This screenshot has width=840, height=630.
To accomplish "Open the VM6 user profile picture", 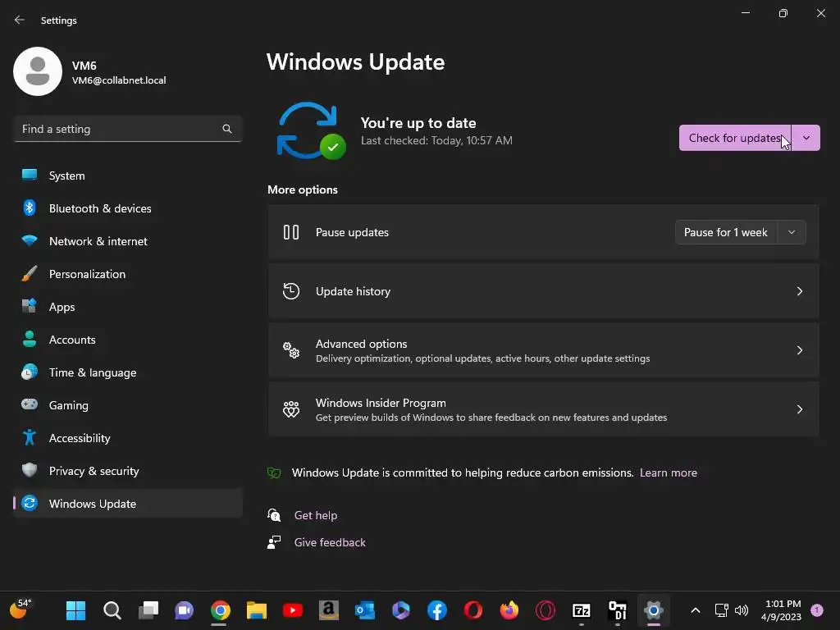I will 38,71.
